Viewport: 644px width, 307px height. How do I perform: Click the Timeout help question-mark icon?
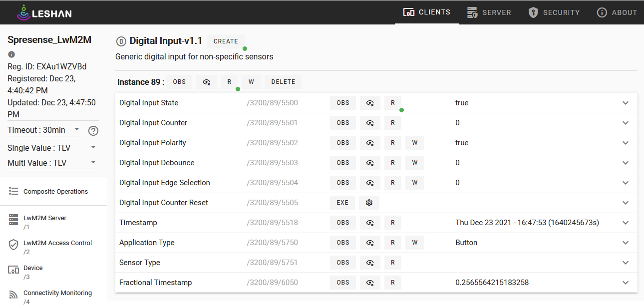click(93, 131)
